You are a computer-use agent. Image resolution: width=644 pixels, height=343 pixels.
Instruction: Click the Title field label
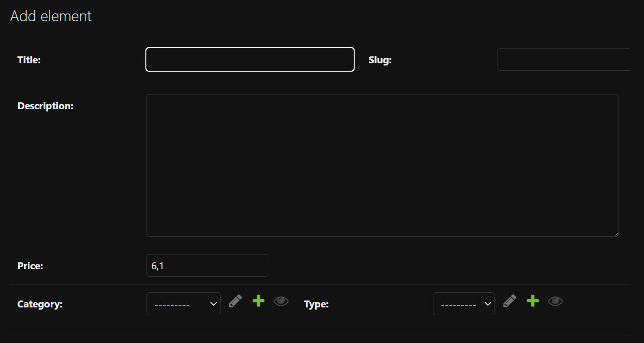pyautogui.click(x=29, y=60)
